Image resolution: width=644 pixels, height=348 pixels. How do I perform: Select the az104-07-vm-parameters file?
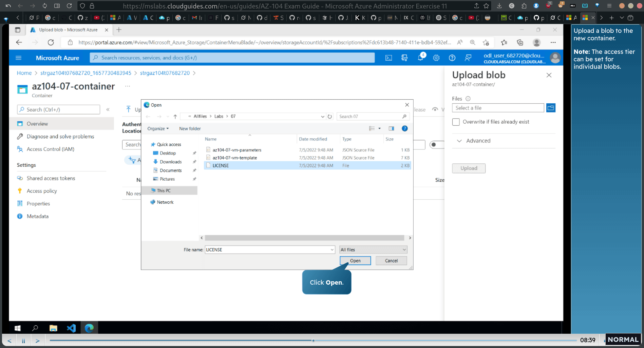[307, 150]
